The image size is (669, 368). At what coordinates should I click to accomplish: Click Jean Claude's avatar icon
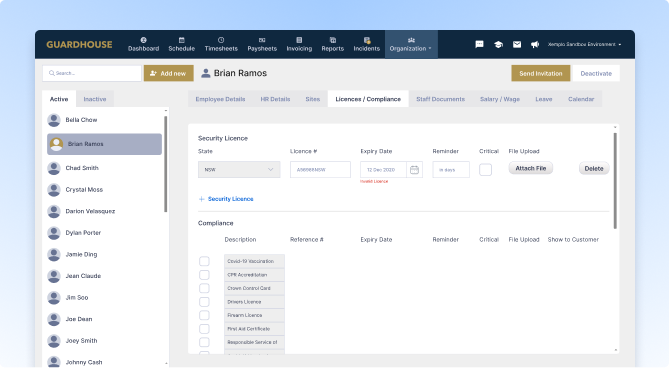[54, 276]
